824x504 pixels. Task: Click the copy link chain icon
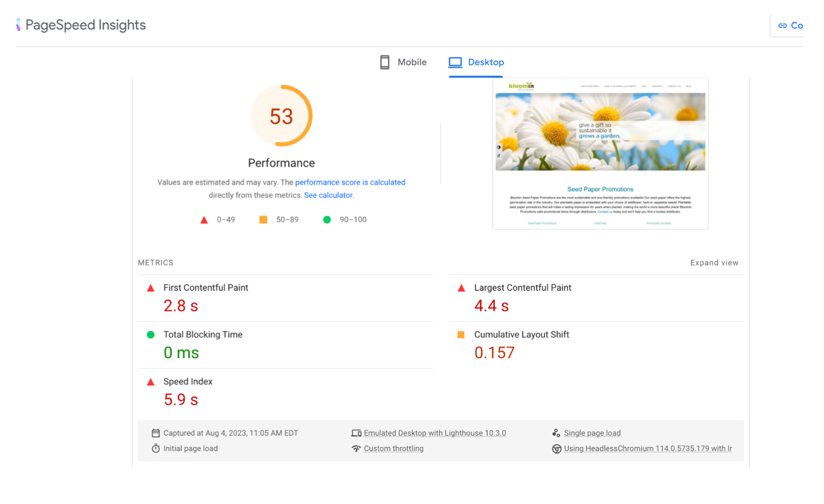click(782, 26)
